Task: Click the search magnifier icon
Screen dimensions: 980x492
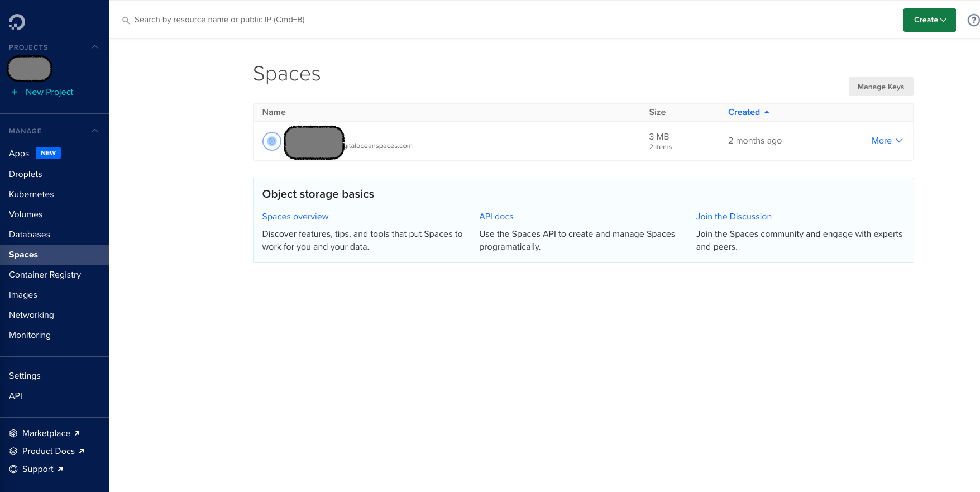Action: 126,20
